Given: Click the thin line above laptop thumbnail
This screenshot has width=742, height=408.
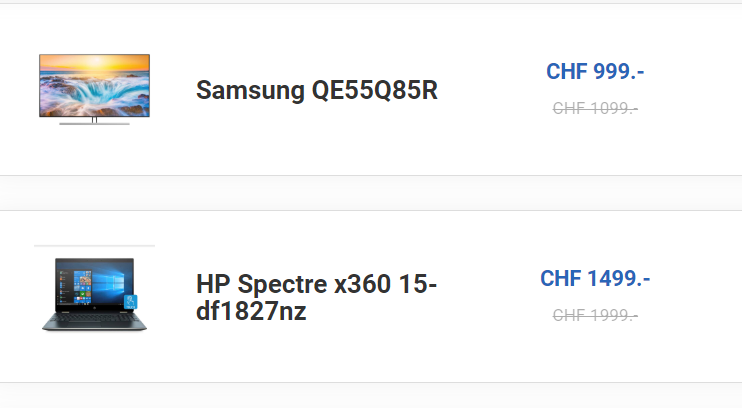Looking at the screenshot, I should point(94,246).
